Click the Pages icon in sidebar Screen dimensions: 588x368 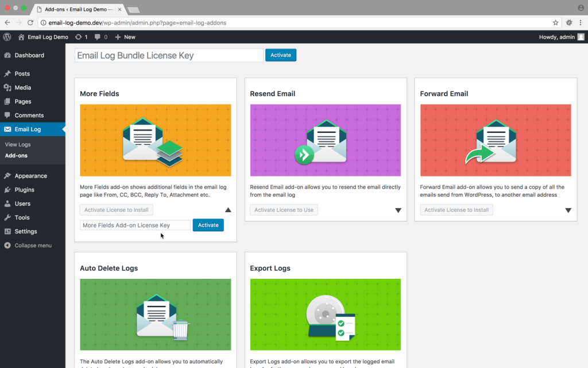pos(7,101)
